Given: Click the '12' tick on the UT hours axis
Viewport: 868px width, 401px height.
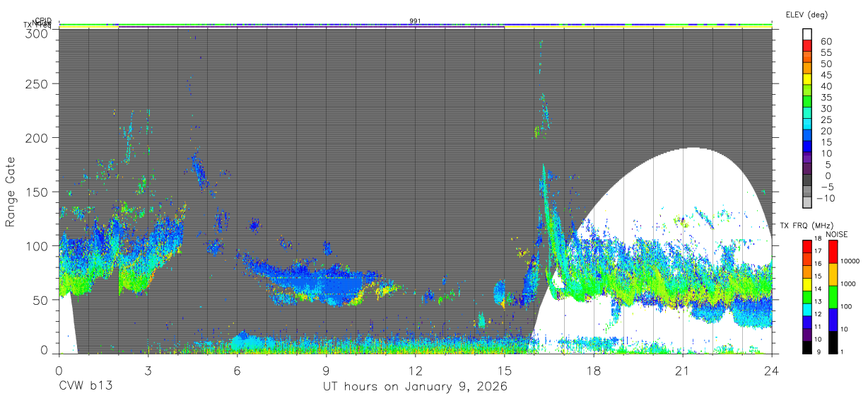Looking at the screenshot, I should tap(415, 370).
